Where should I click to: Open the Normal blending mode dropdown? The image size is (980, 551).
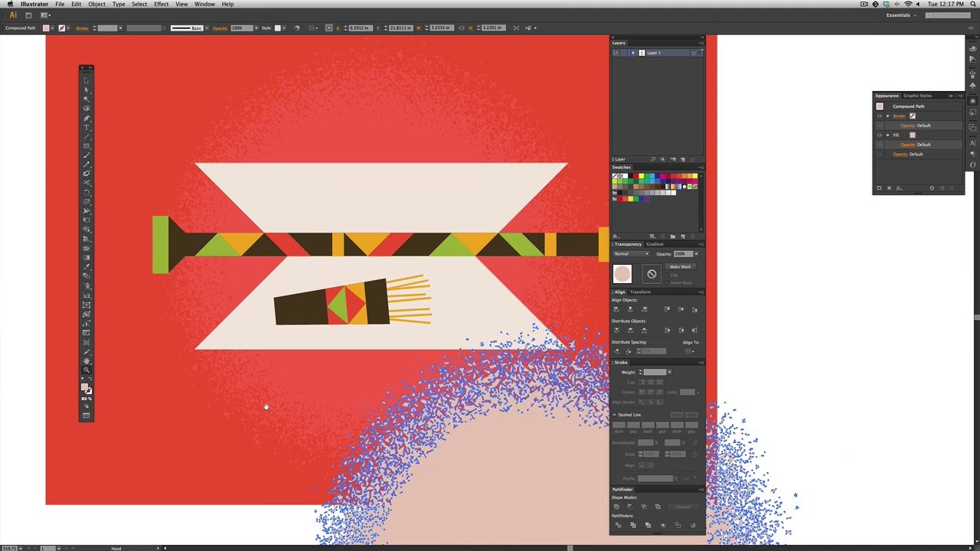pos(631,254)
